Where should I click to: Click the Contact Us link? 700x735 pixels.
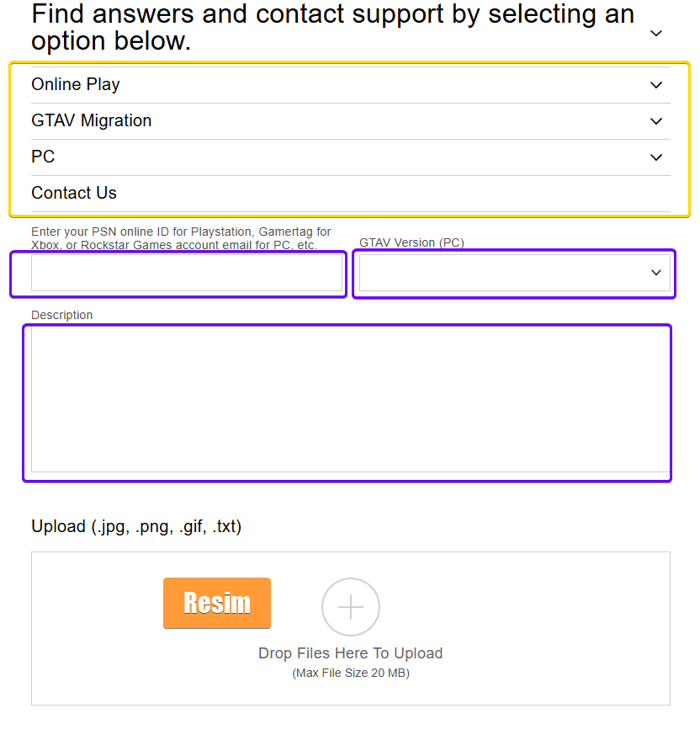point(74,193)
